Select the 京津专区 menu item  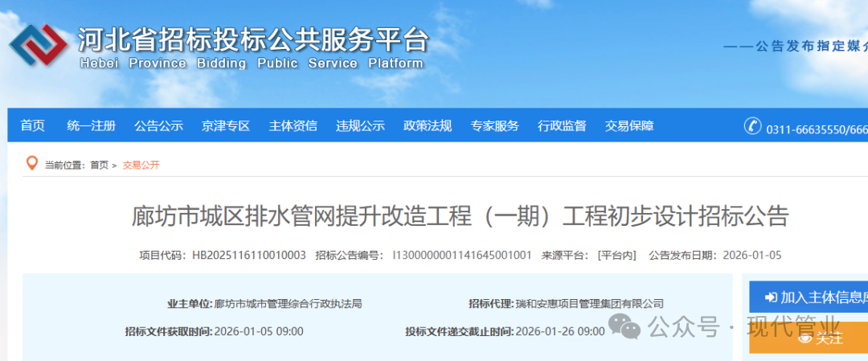[226, 126]
